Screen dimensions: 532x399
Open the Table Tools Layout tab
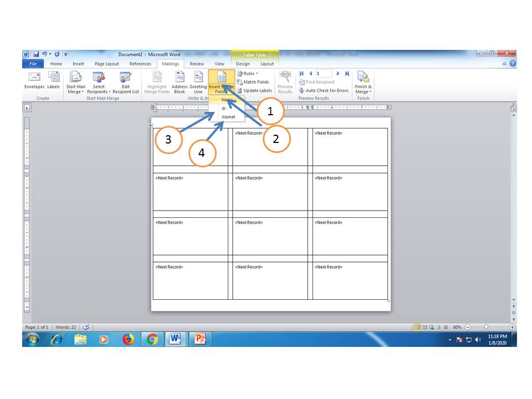click(267, 64)
